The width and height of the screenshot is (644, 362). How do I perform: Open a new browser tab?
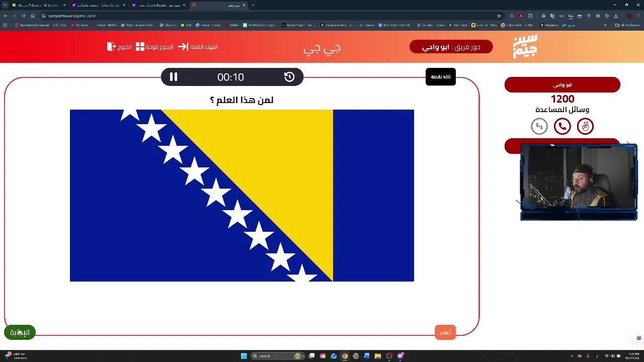click(x=253, y=5)
